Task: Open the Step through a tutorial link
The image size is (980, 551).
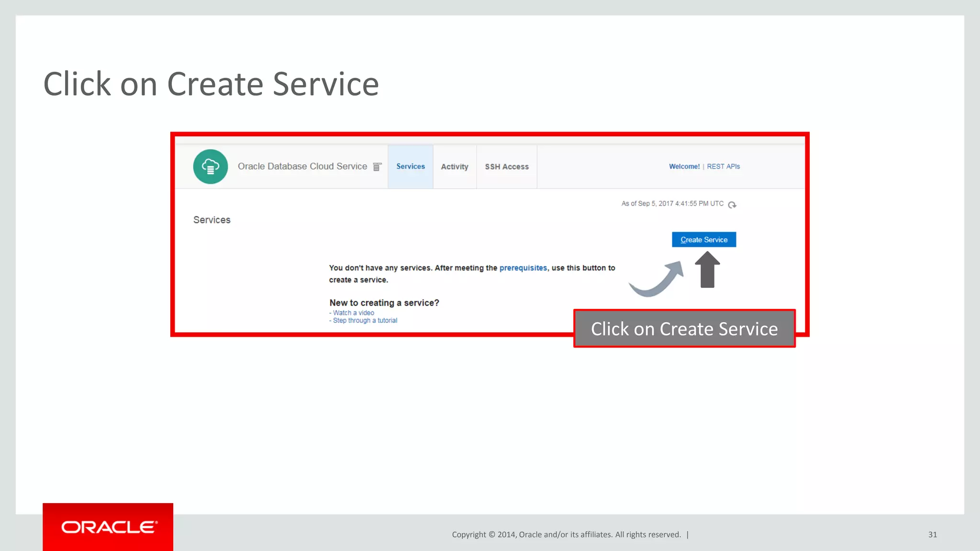Action: click(x=365, y=320)
